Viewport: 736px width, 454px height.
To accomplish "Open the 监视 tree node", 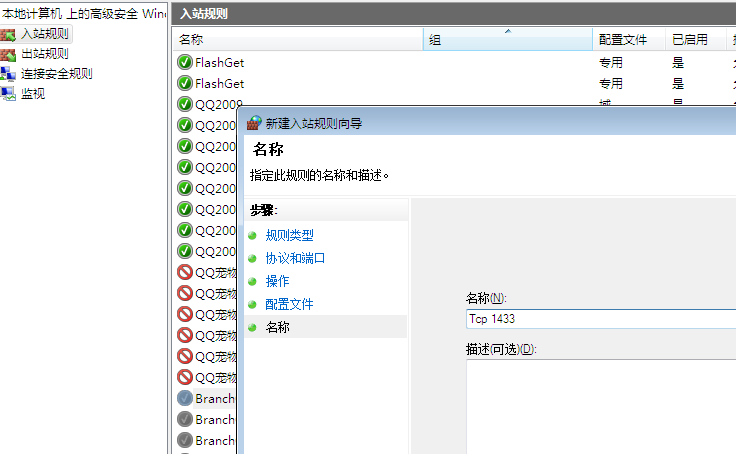I will coord(33,94).
